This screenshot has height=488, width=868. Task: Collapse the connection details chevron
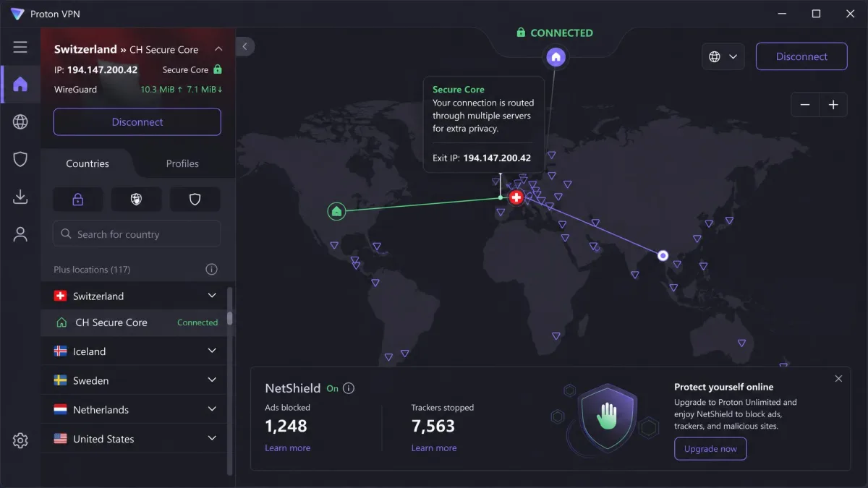tap(219, 49)
